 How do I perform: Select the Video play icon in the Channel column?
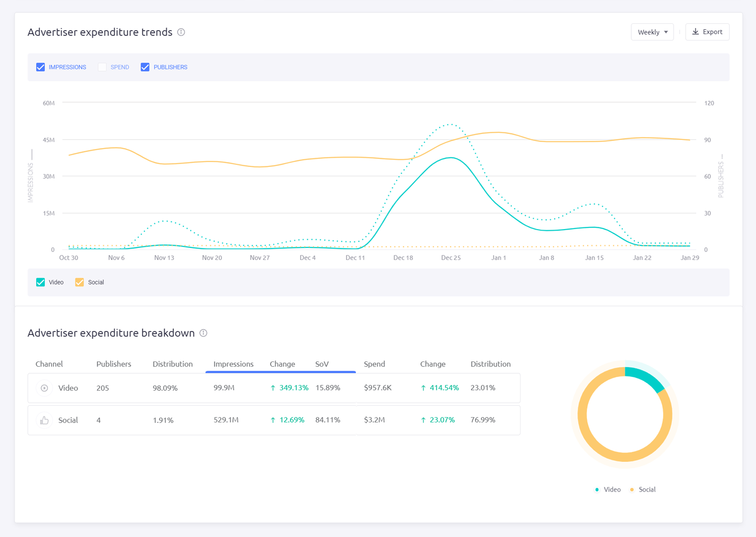pos(44,388)
